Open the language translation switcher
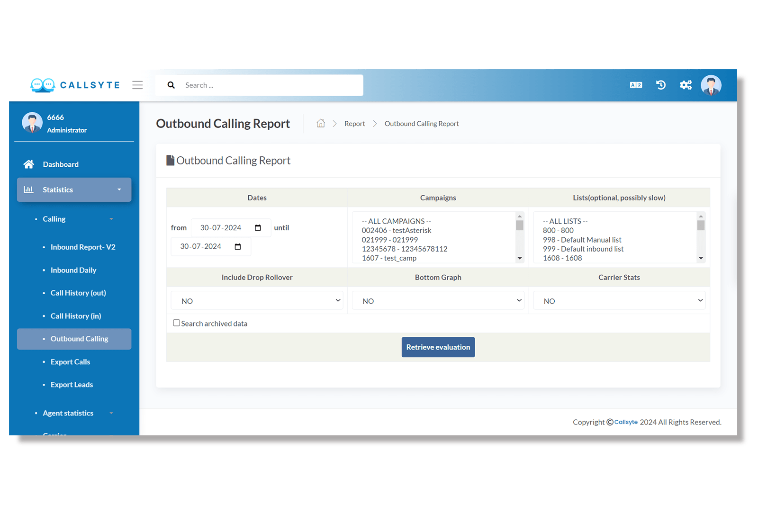The width and height of the screenshot is (758, 532). [x=635, y=85]
